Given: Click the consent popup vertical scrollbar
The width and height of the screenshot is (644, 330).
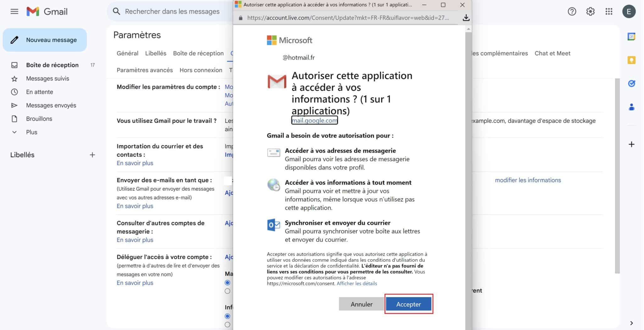Looking at the screenshot, I should pyautogui.click(x=468, y=181).
